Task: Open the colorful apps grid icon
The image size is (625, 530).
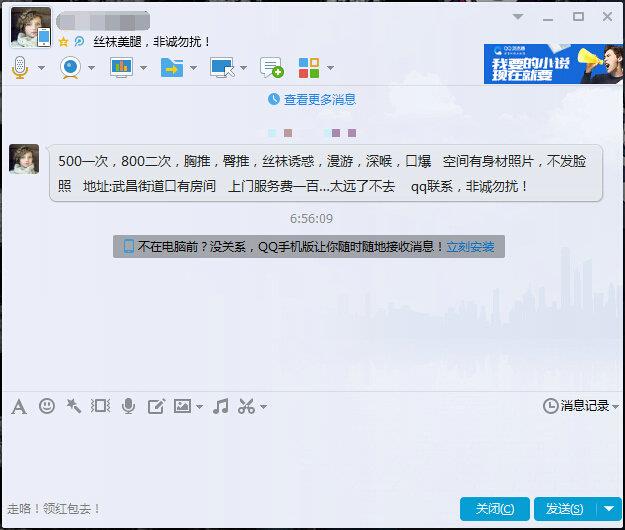Action: point(309,68)
